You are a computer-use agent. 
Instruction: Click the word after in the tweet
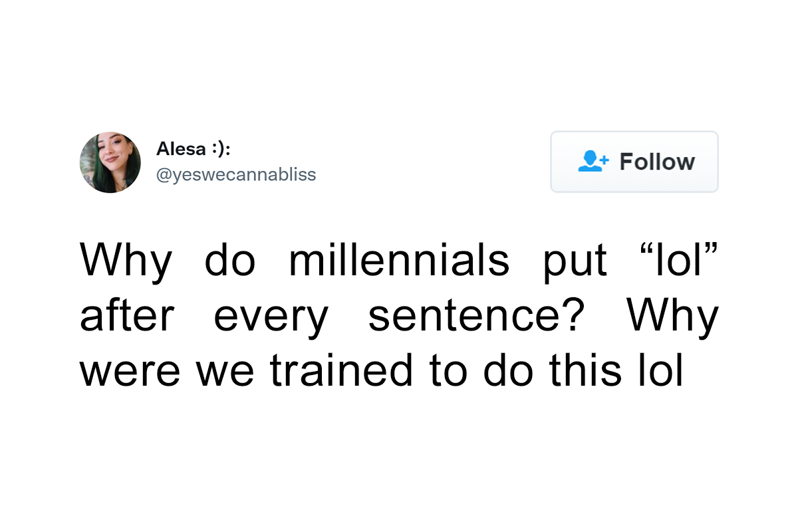(127, 317)
